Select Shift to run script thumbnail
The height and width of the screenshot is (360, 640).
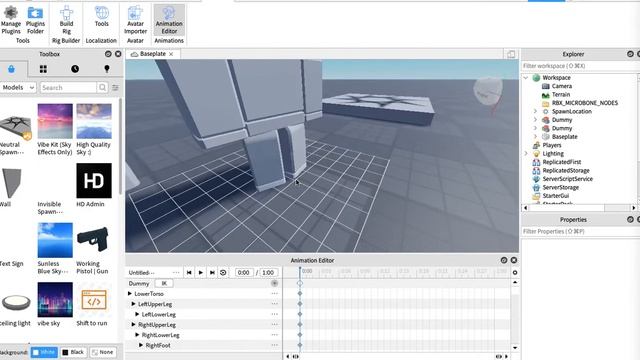[x=94, y=300]
